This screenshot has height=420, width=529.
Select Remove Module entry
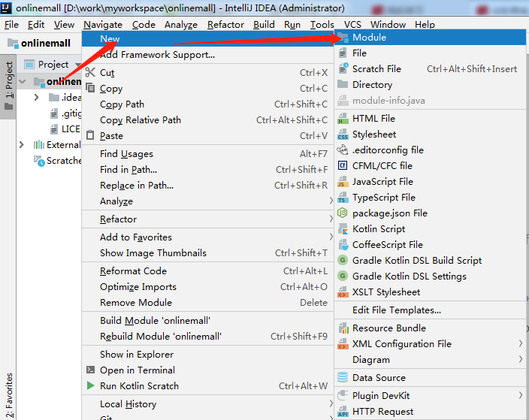[208, 302]
